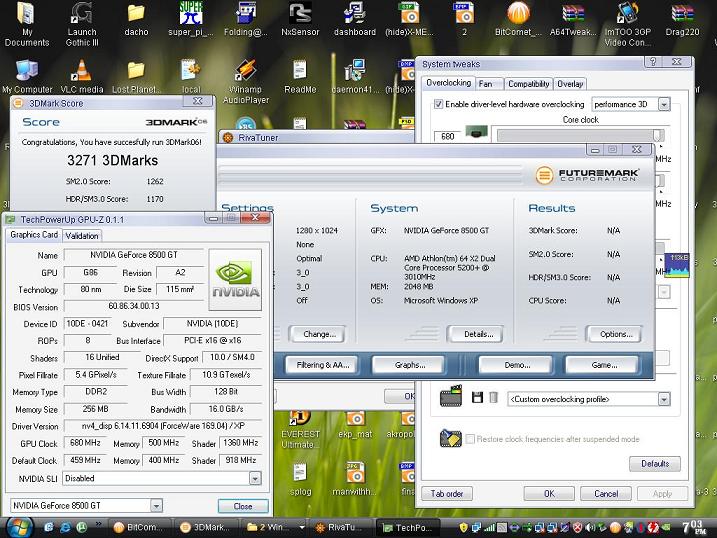
Task: Click Cancel in the System tweaks dialog
Action: [606, 494]
